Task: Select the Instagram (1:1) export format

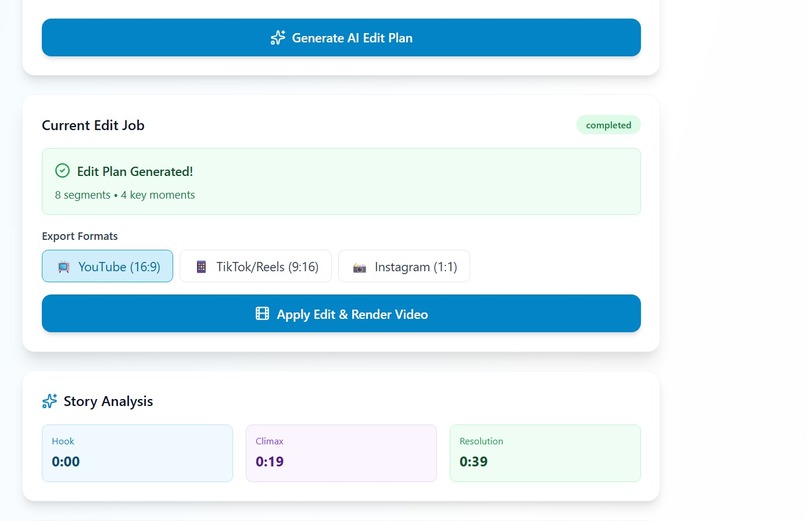Action: tap(404, 266)
